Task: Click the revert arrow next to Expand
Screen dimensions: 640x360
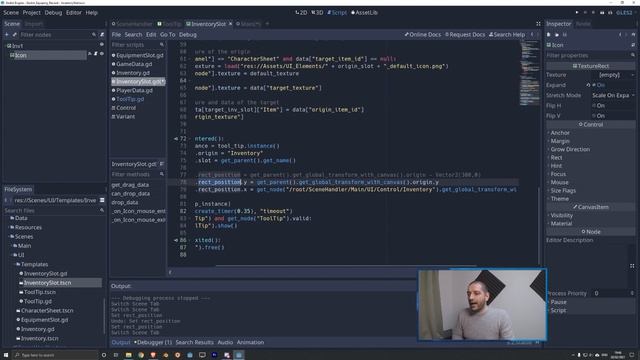Action: coord(588,85)
